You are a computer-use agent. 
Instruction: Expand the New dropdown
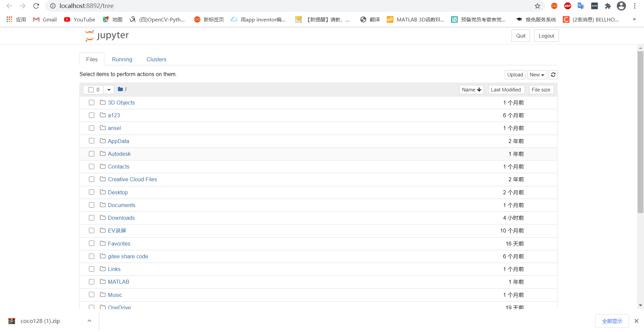pos(537,75)
